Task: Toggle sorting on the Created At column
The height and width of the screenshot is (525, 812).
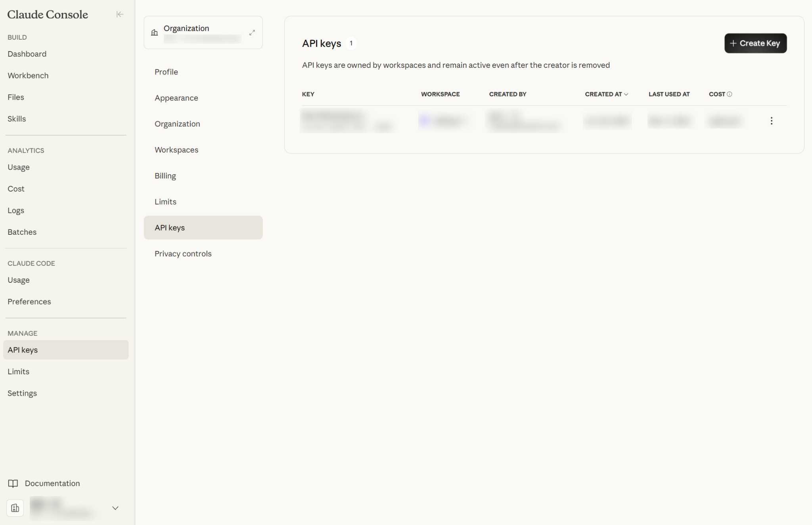Action: click(606, 94)
